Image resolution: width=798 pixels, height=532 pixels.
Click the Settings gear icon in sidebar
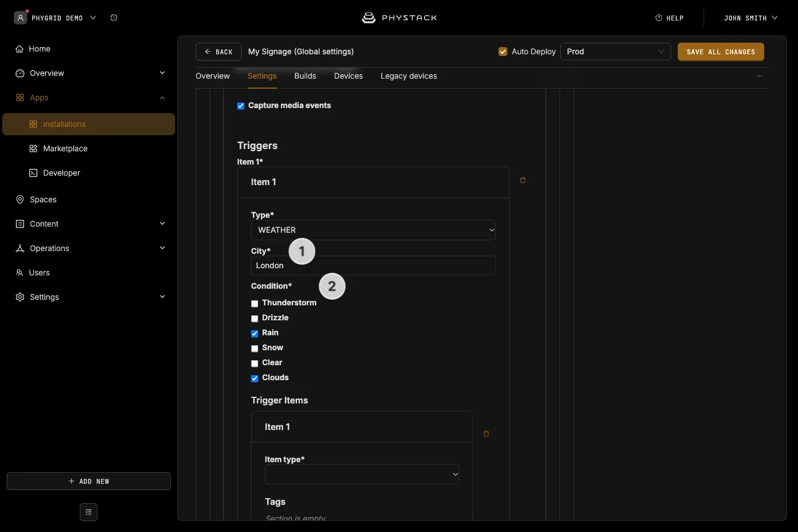(x=20, y=297)
